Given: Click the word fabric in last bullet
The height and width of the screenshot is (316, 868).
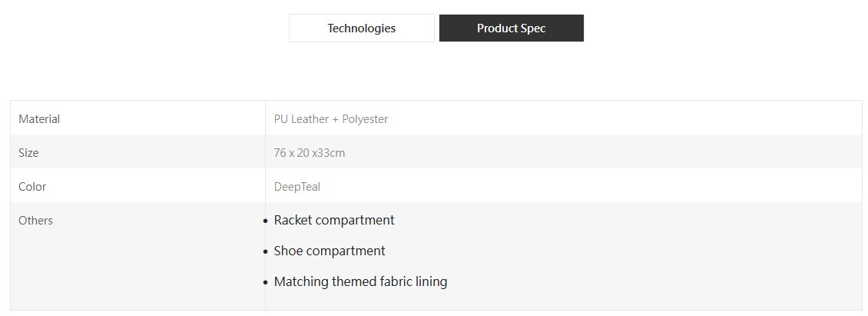Looking at the screenshot, I should click(396, 281).
